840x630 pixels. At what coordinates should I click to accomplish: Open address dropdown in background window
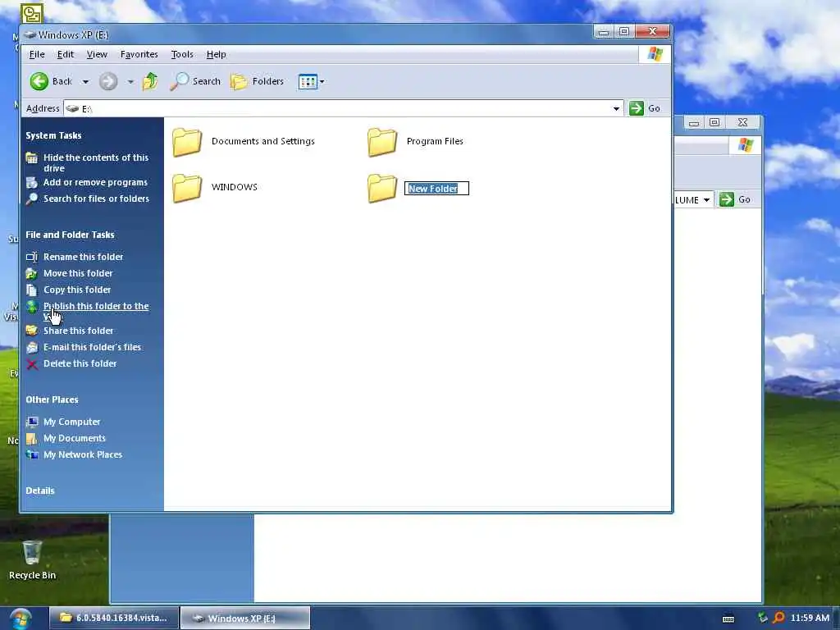click(x=706, y=200)
